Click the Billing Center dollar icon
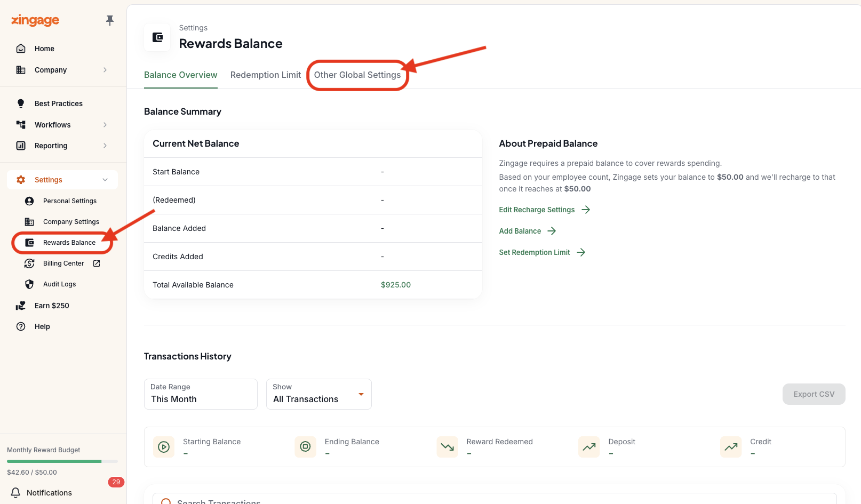The image size is (861, 504). coord(29,263)
